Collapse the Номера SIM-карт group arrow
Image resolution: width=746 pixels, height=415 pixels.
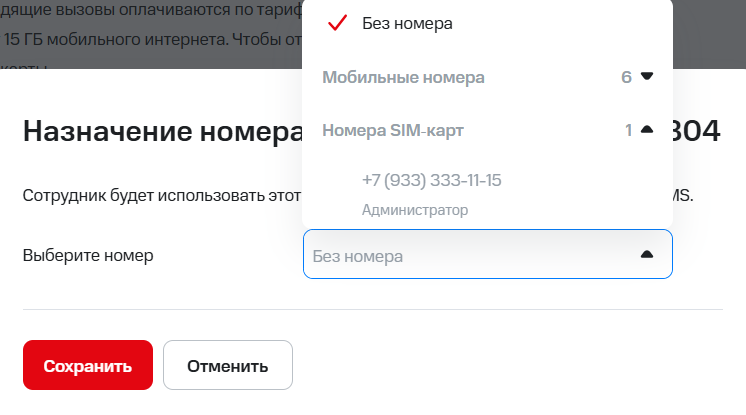point(647,130)
